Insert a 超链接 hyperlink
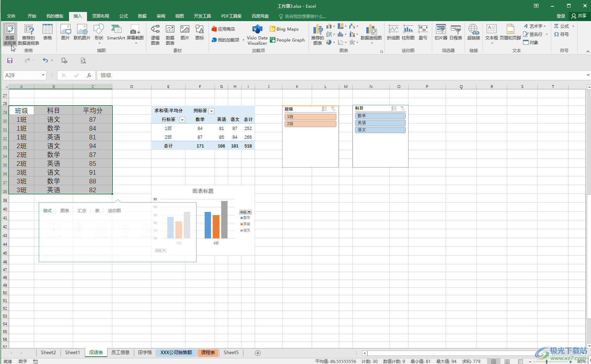Screen dimensions: 591x364 coord(474,32)
